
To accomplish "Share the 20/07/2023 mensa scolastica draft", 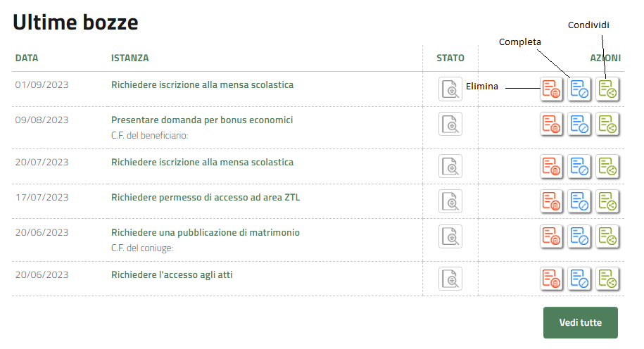I will tap(607, 166).
